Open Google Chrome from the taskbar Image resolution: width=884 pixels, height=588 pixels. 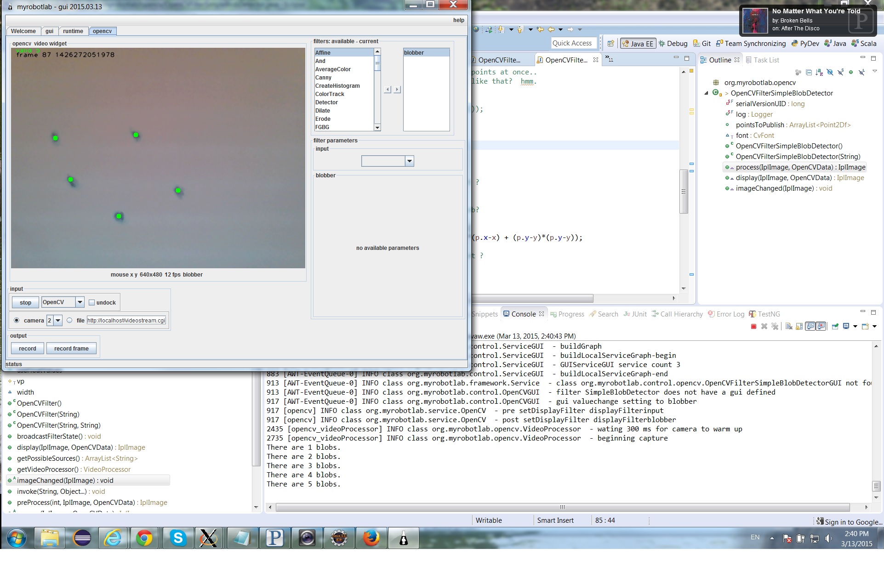(x=144, y=538)
